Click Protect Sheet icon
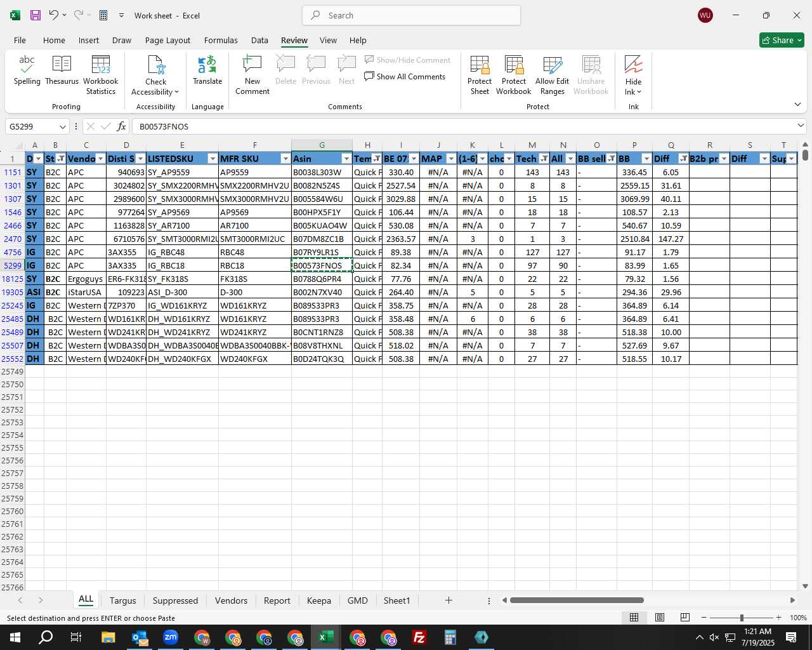 point(480,76)
